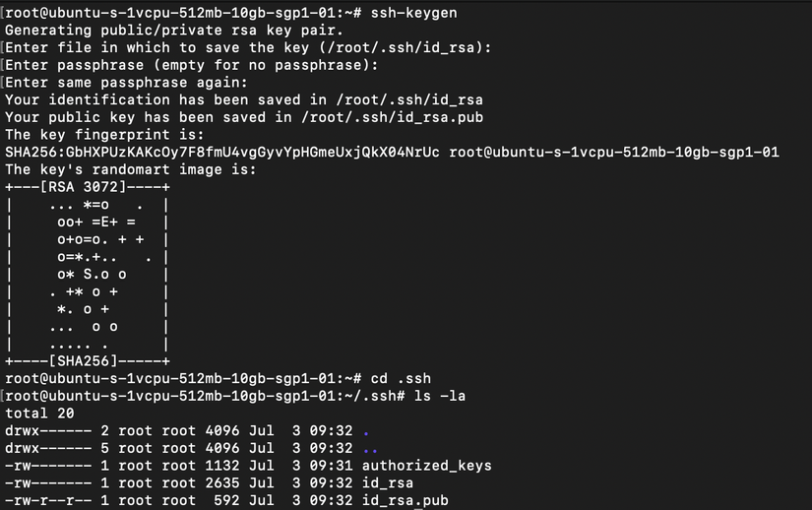Viewport: 812px width, 510px height.
Task: Click the "Generating public/private rsa key pair." line
Action: point(159,31)
